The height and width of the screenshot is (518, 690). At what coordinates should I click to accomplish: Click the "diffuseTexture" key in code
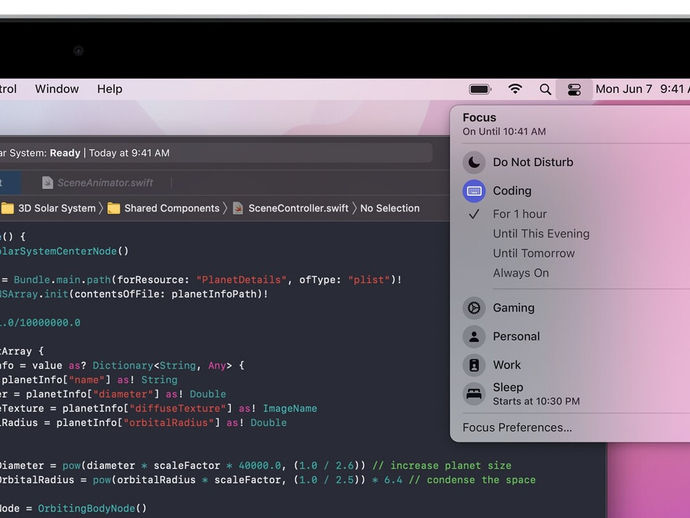tap(180, 408)
